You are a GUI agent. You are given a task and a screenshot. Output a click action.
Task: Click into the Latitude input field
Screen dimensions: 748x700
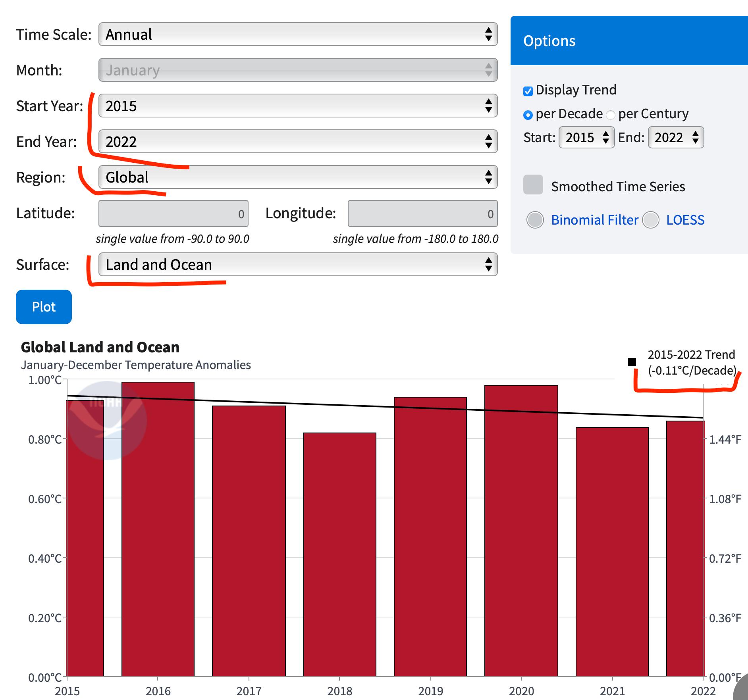coord(174,214)
